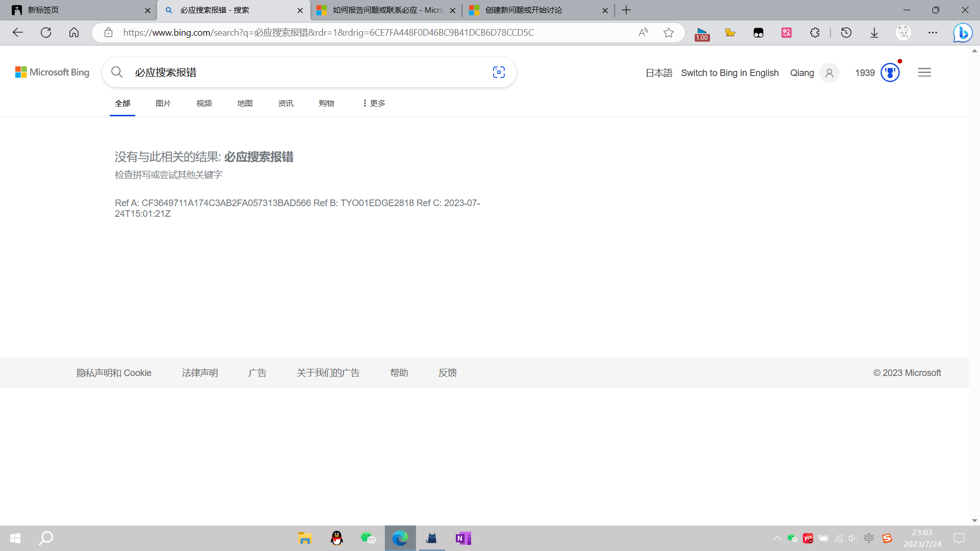980x551 pixels.
Task: Open browser extensions puzzle icon
Action: coord(815,33)
